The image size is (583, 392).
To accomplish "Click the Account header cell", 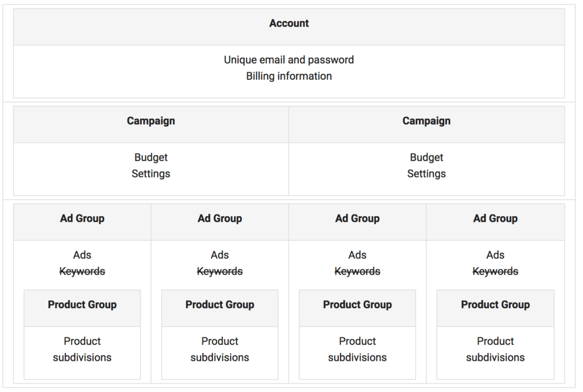I will (x=289, y=23).
